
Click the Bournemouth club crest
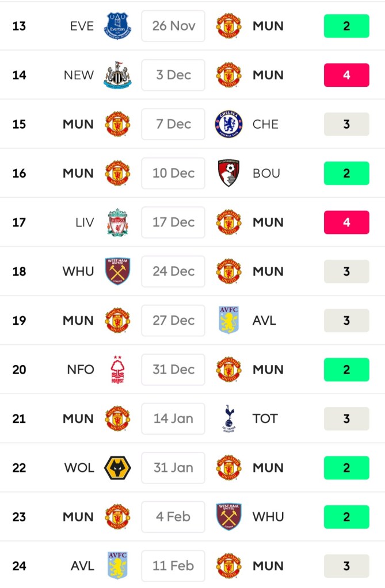228,173
